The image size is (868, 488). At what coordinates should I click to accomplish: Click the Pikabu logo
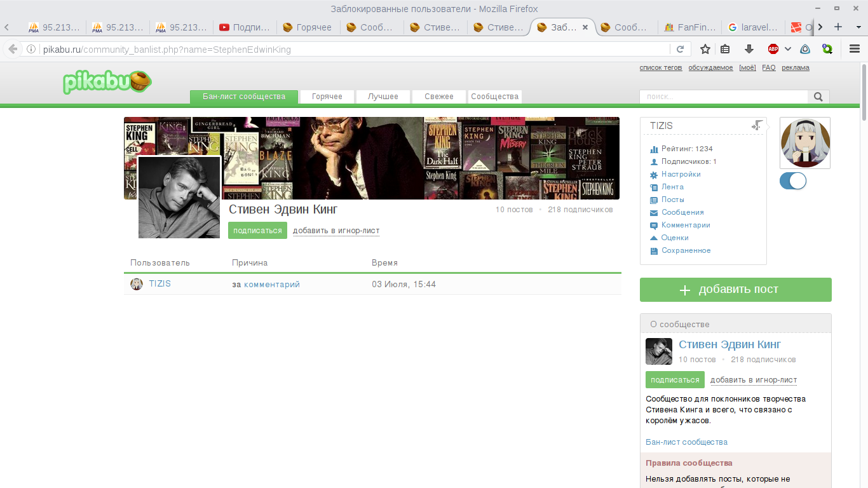point(107,82)
